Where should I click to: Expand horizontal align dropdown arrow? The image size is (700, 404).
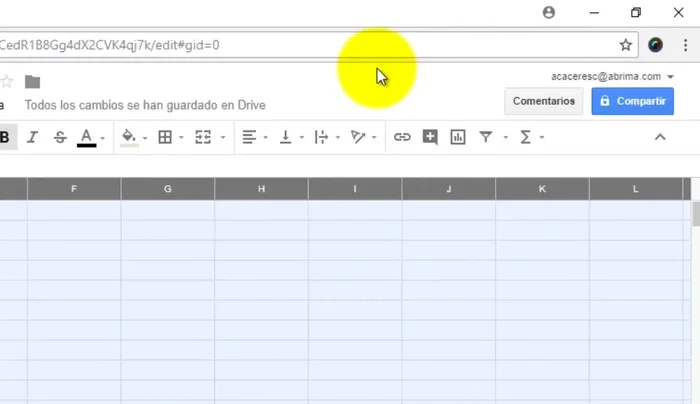[x=266, y=137]
